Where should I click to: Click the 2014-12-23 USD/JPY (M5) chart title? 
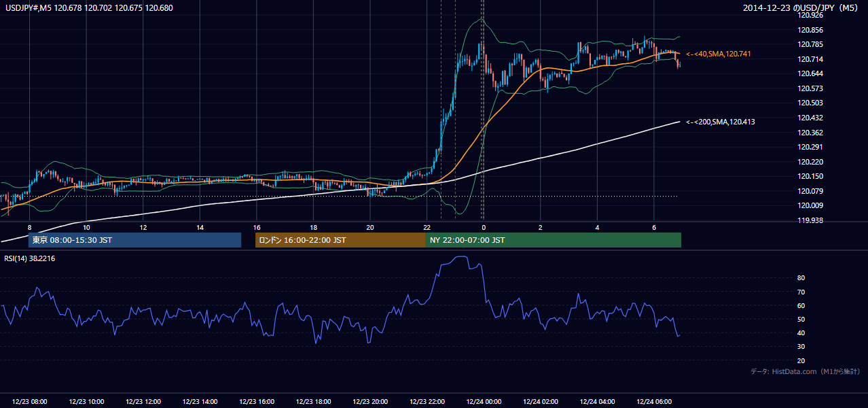coord(801,7)
